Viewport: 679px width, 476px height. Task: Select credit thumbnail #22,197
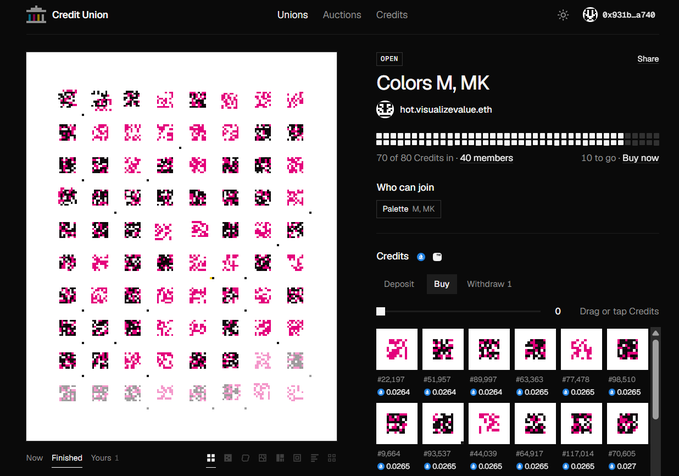tap(397, 349)
